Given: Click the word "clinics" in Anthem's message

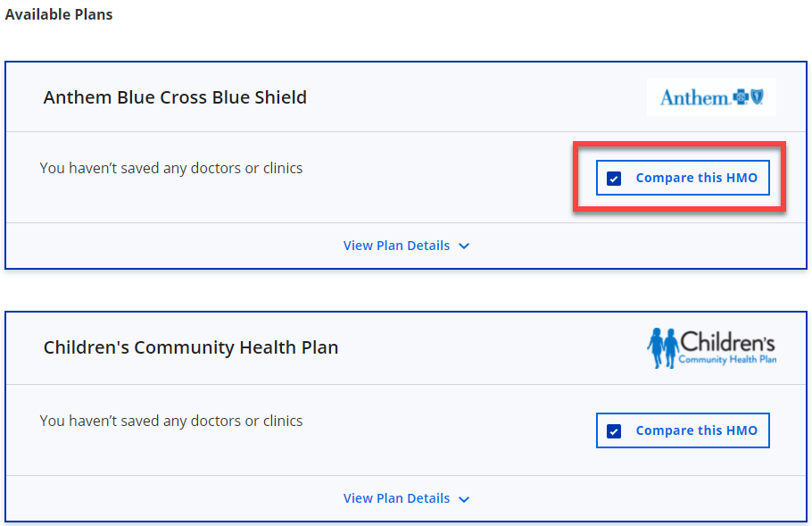Looking at the screenshot, I should [x=283, y=168].
